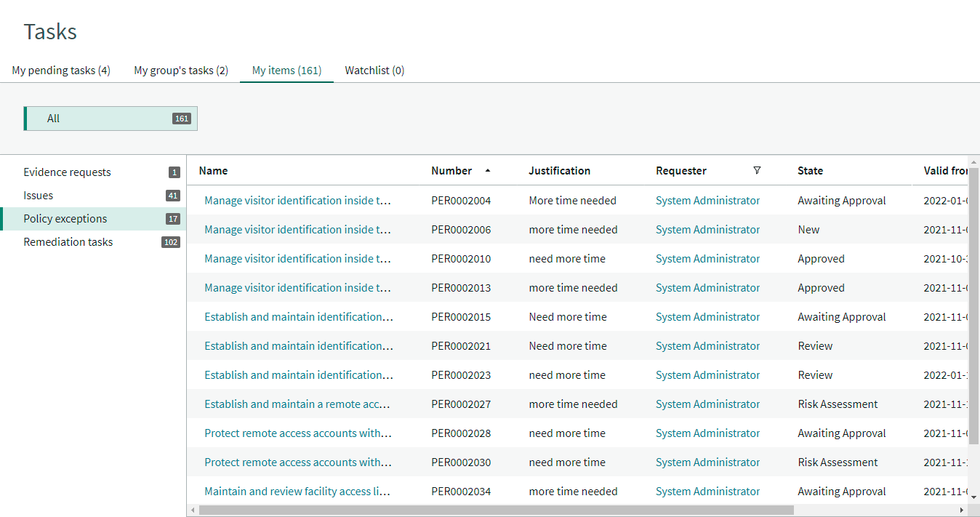Open record PER0002004 Manage visitor identification
Viewport: 980px width, 517px height.
coord(298,200)
